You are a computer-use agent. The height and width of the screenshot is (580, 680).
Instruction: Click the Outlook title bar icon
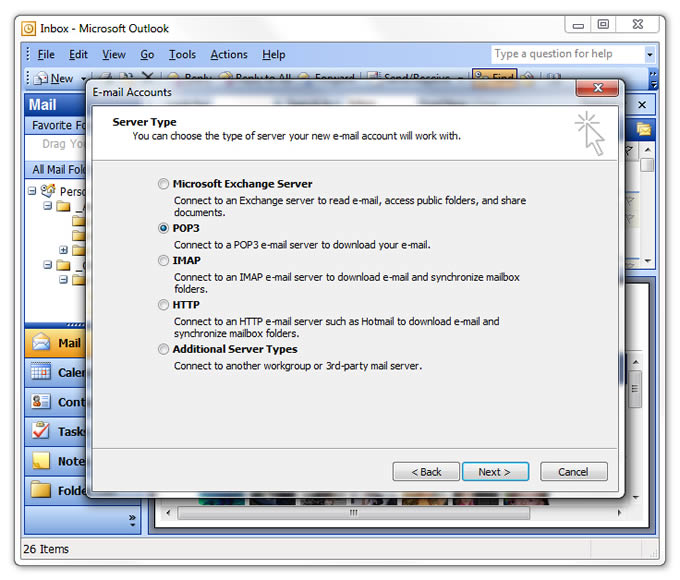point(29,29)
